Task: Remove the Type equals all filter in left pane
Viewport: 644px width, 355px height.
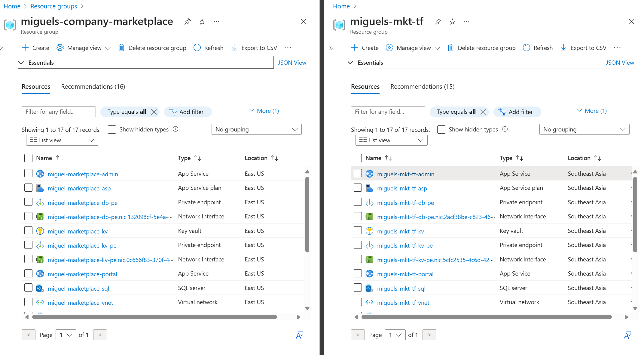Action: (x=154, y=112)
